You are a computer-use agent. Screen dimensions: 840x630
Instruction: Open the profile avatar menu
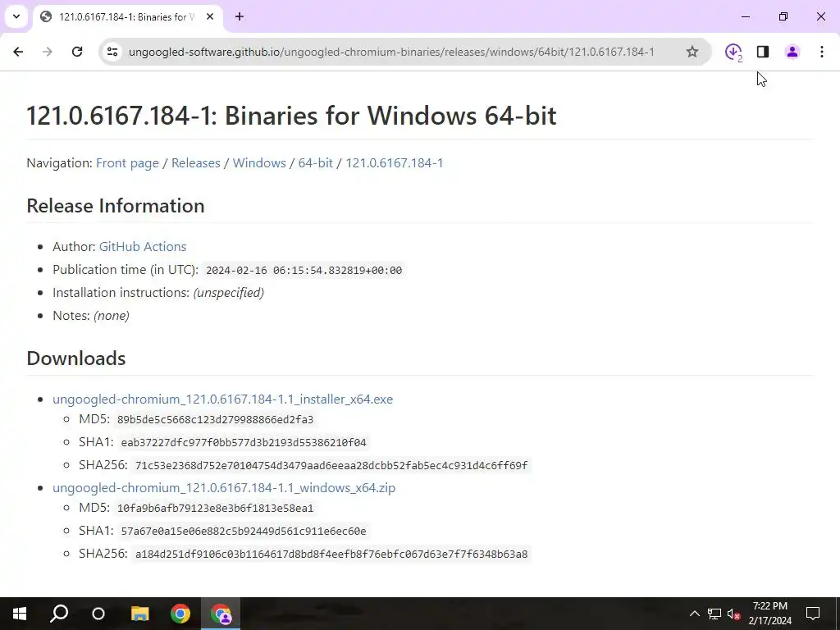click(792, 52)
